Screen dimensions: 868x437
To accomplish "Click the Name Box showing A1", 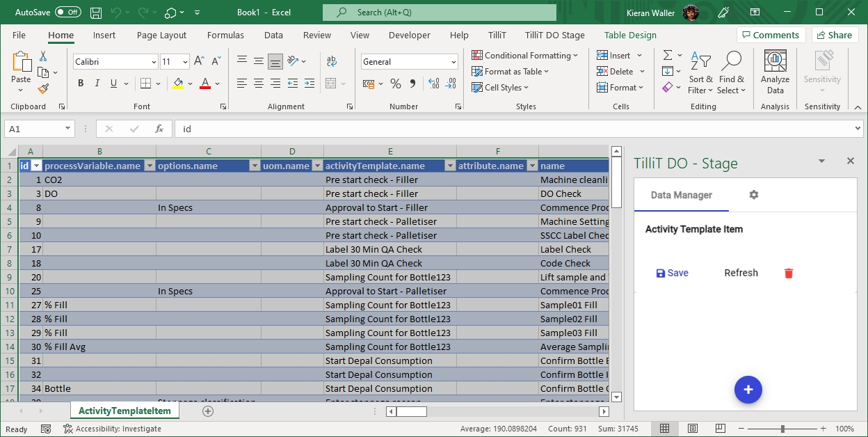I will [x=33, y=129].
